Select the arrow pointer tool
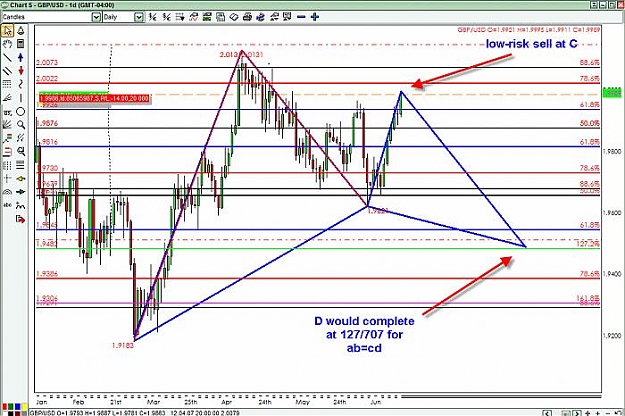The height and width of the screenshot is (416, 625). 8,30
